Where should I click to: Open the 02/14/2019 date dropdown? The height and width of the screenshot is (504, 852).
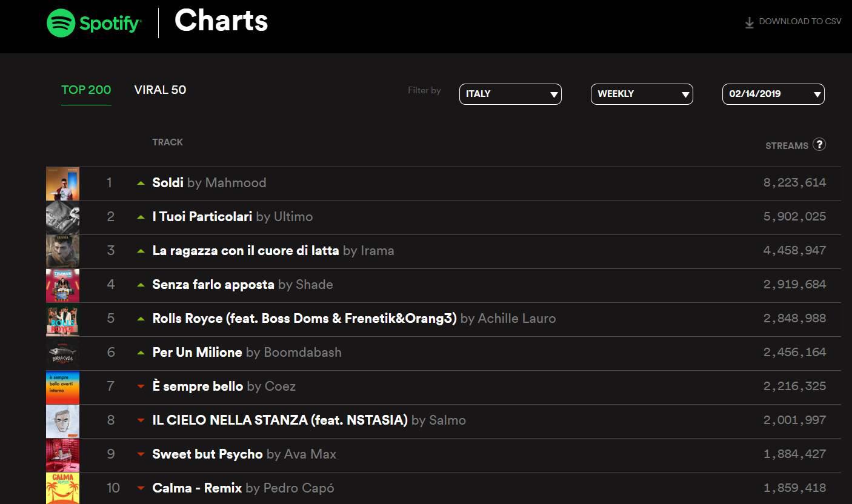pyautogui.click(x=773, y=94)
